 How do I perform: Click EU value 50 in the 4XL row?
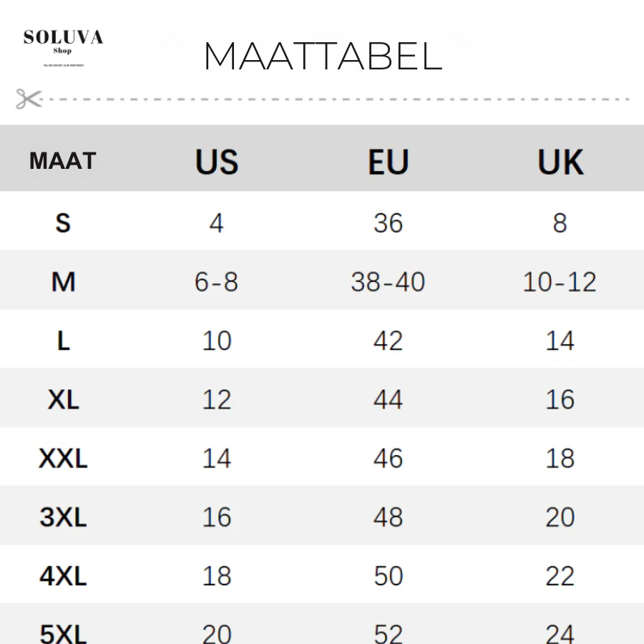[388, 576]
